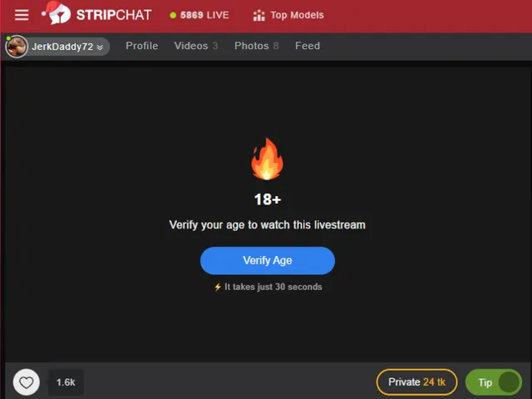The height and width of the screenshot is (399, 532).
Task: Expand the JerkDaddy72 username dropdown chevron
Action: [x=100, y=47]
